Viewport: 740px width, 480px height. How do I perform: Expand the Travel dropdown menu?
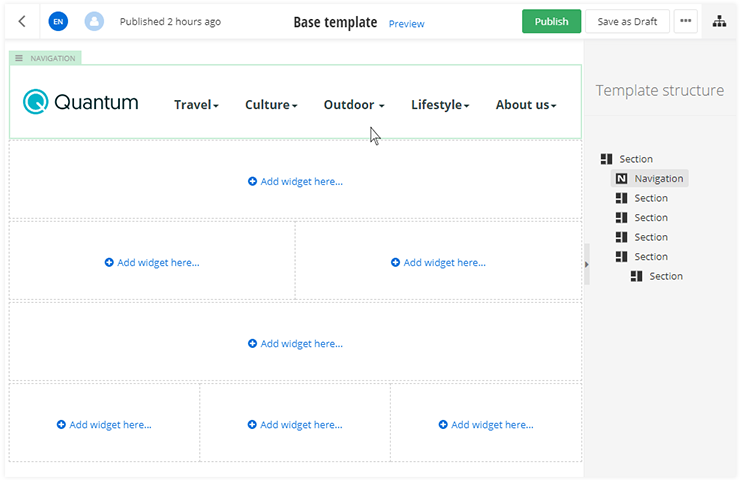click(196, 105)
